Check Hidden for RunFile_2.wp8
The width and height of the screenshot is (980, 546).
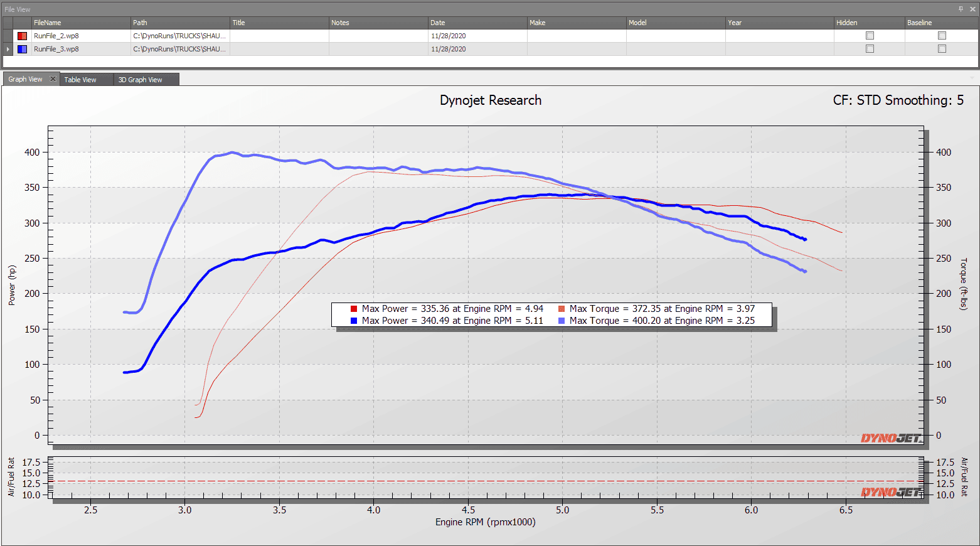[x=870, y=36]
